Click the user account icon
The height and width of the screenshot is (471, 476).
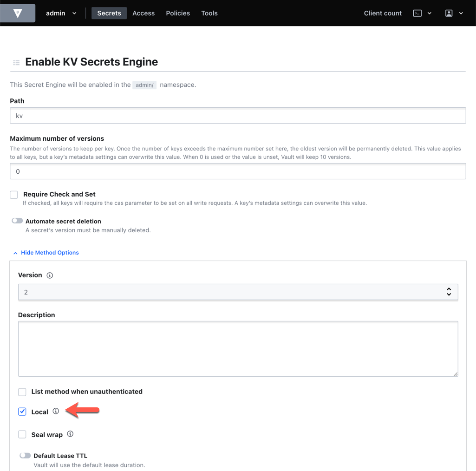click(x=448, y=13)
